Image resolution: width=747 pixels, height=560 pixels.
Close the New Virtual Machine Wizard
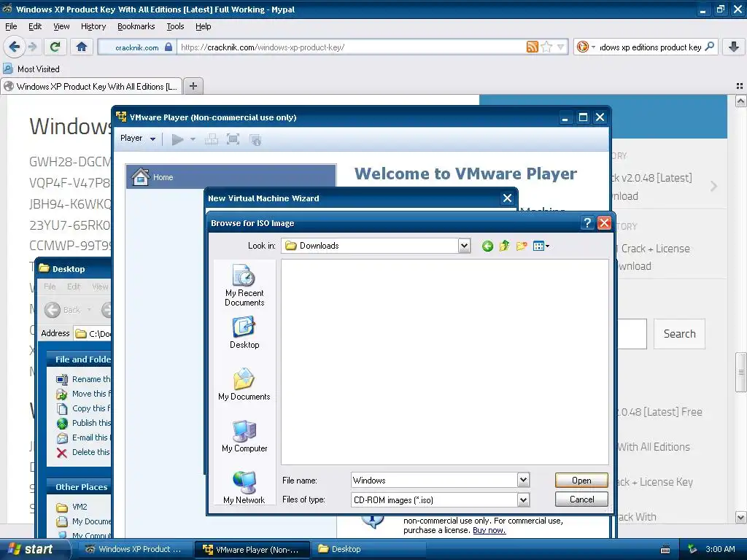(x=508, y=198)
